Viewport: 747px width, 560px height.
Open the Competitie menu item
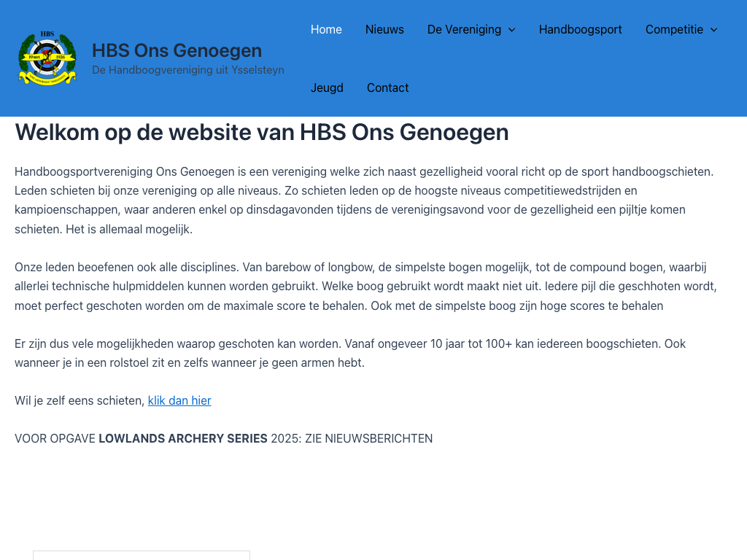[674, 29]
